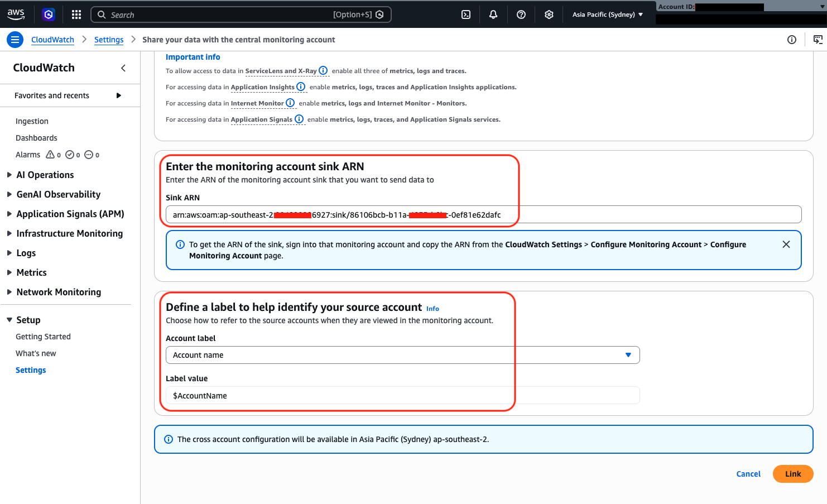
Task: Expand the Logs section
Action: click(x=9, y=253)
